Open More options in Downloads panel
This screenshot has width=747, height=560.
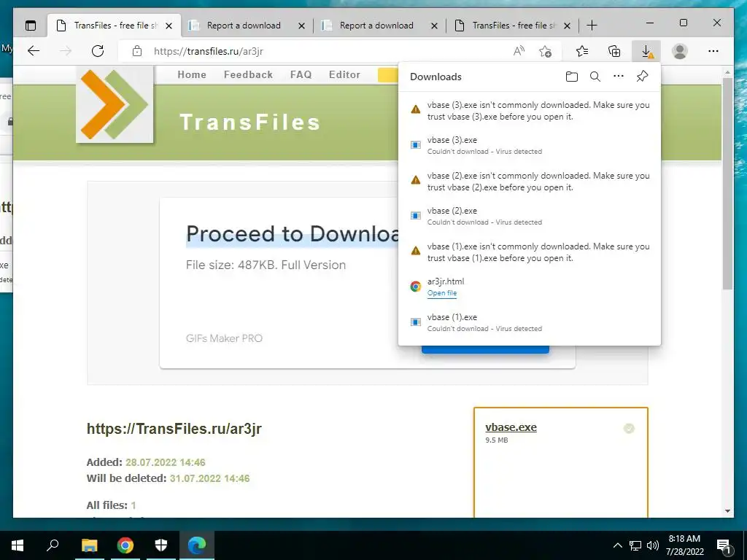[619, 76]
